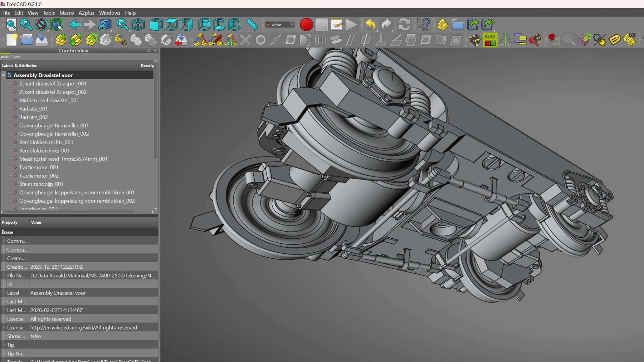Screen dimensions: 644x362
Task: Click the open document folder icon
Action: 26,40
